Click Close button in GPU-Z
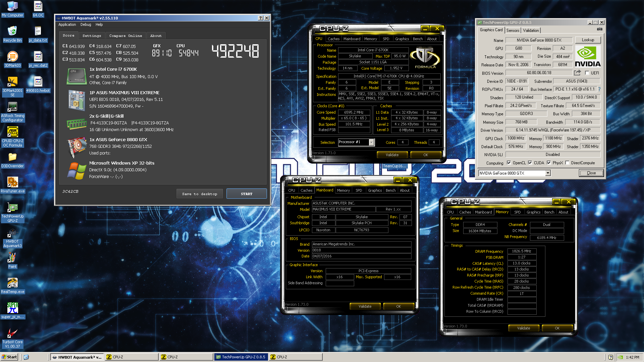The height and width of the screenshot is (362, 644). click(x=591, y=173)
